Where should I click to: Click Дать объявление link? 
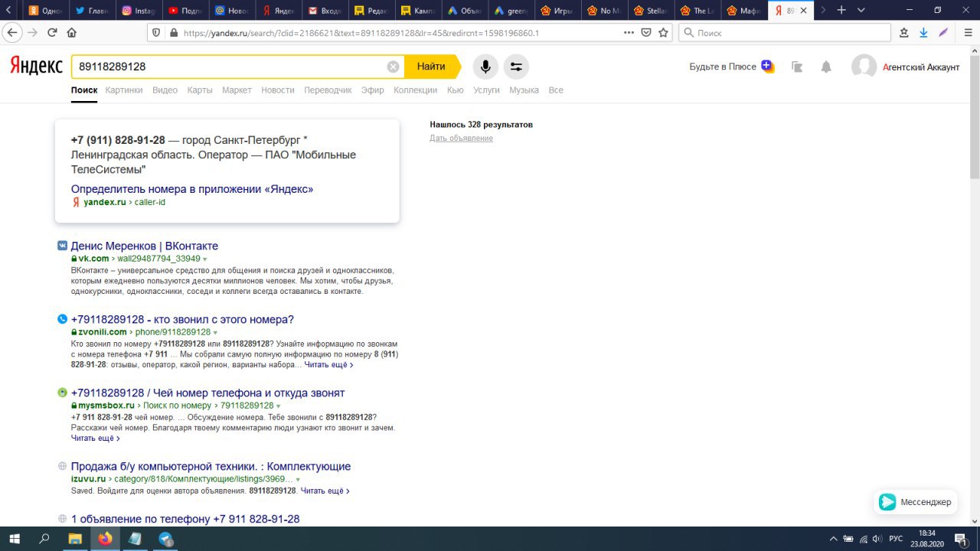[x=461, y=139]
